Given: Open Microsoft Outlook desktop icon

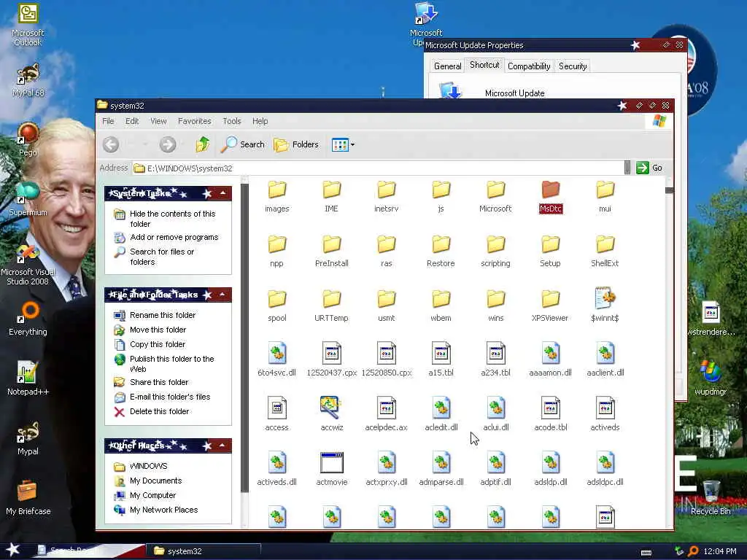Looking at the screenshot, I should (28, 25).
